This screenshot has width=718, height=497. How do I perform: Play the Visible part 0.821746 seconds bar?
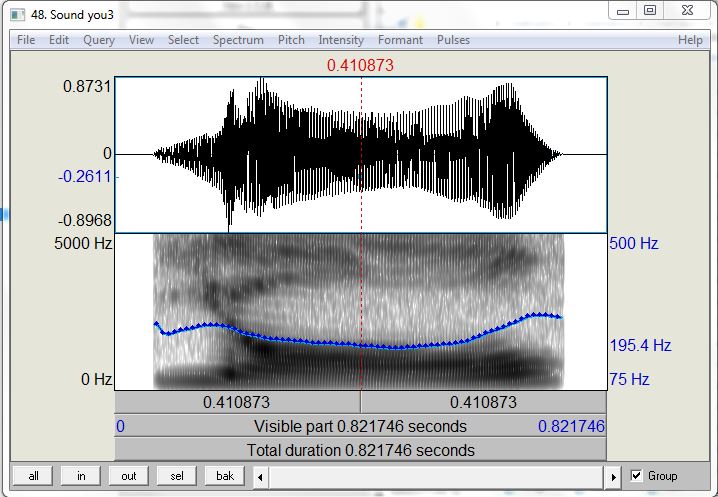click(x=360, y=426)
